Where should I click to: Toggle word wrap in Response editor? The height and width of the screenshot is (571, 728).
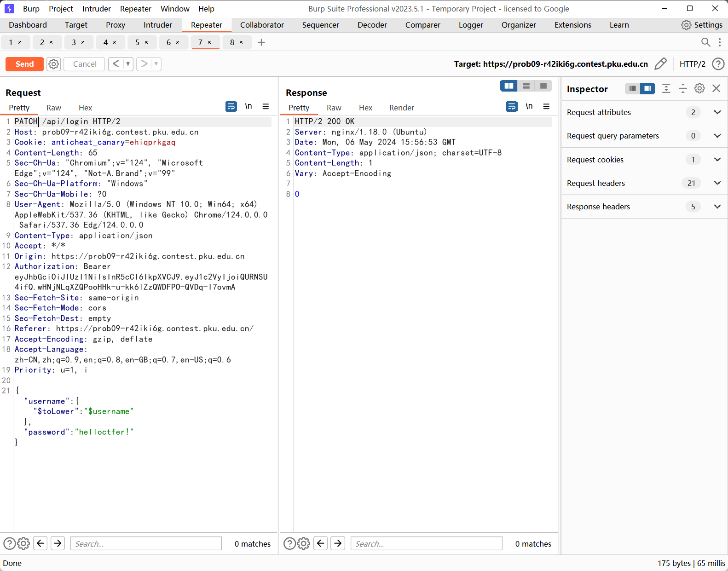(512, 107)
